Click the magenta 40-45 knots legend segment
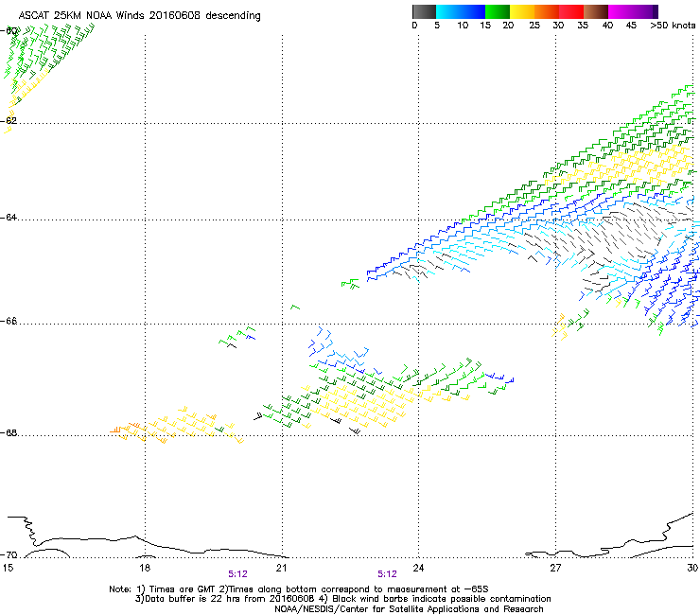The image size is (700, 615). pos(621,11)
